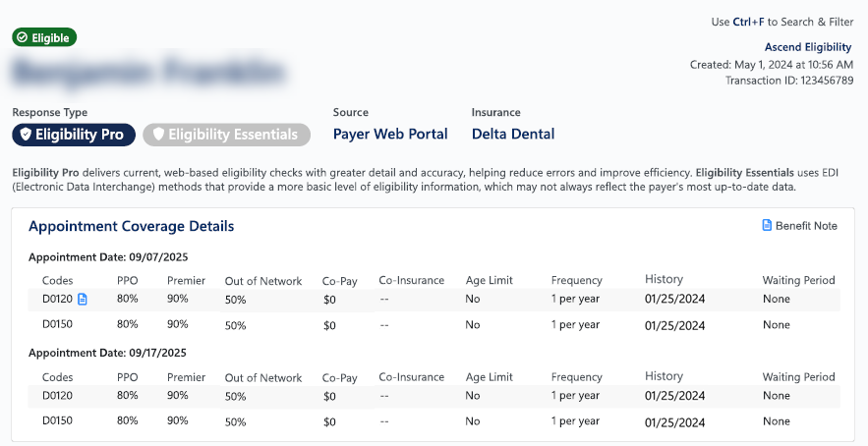Click the Eligible status badge label
The image size is (868, 446).
coord(51,37)
